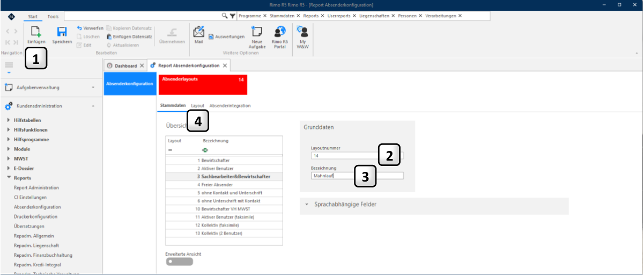Screen dimensions: 644x275
Task: Open Auswertungen
Action: pos(226,37)
